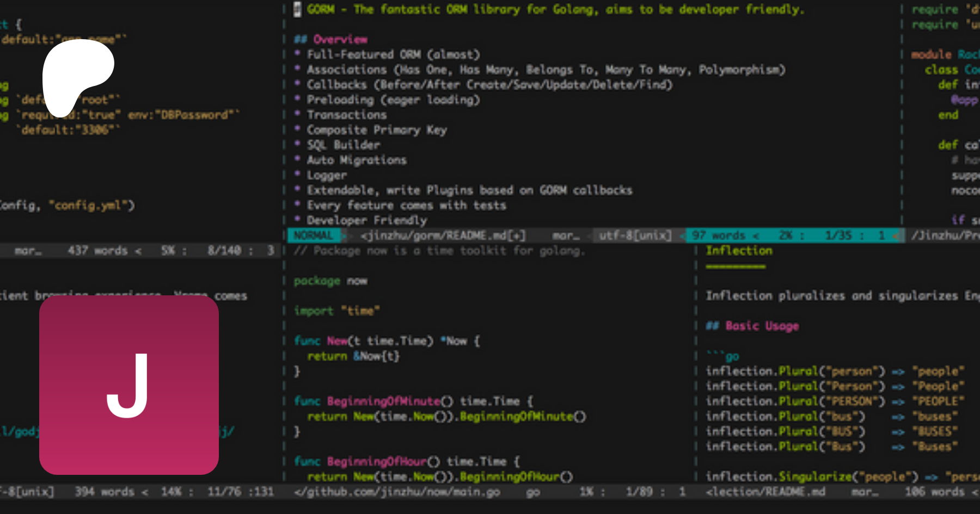
Task: Click the ## Basic Usage heading
Action: point(752,326)
